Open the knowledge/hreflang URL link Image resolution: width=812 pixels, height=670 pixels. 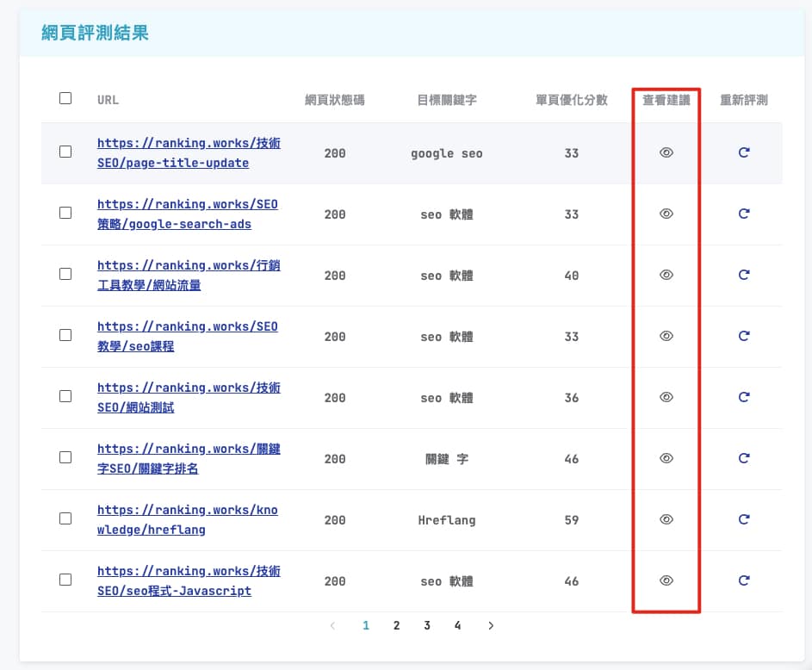(x=188, y=520)
